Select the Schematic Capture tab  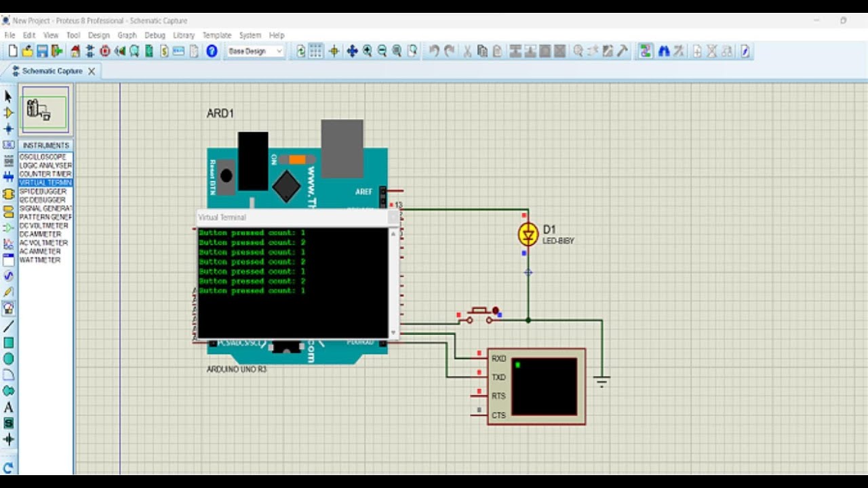[52, 71]
